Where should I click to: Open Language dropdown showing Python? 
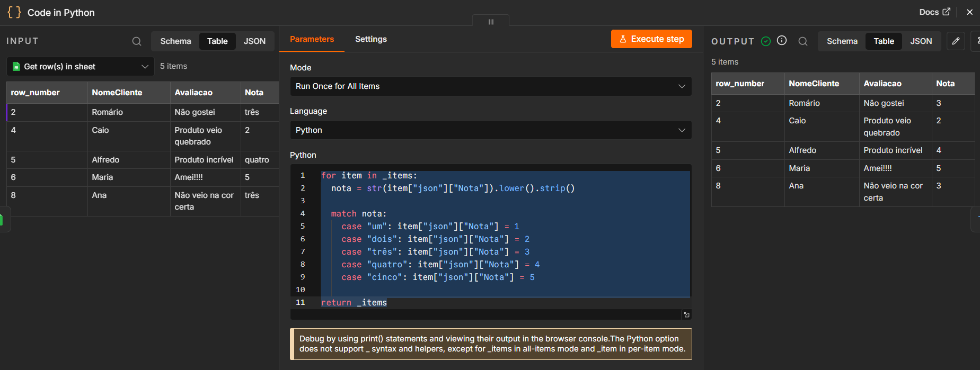491,130
